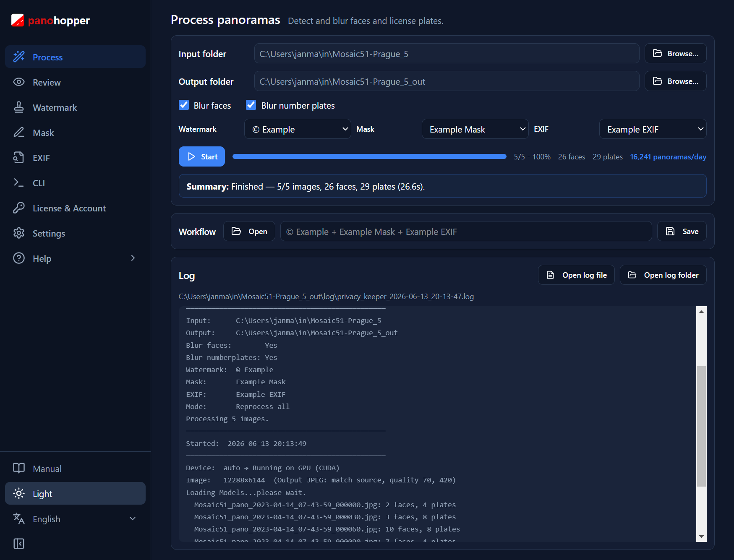This screenshot has height=560, width=734.
Task: Click the Mask pencil icon
Action: (19, 132)
